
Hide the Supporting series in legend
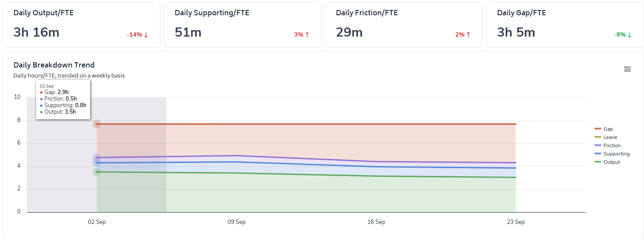616,154
